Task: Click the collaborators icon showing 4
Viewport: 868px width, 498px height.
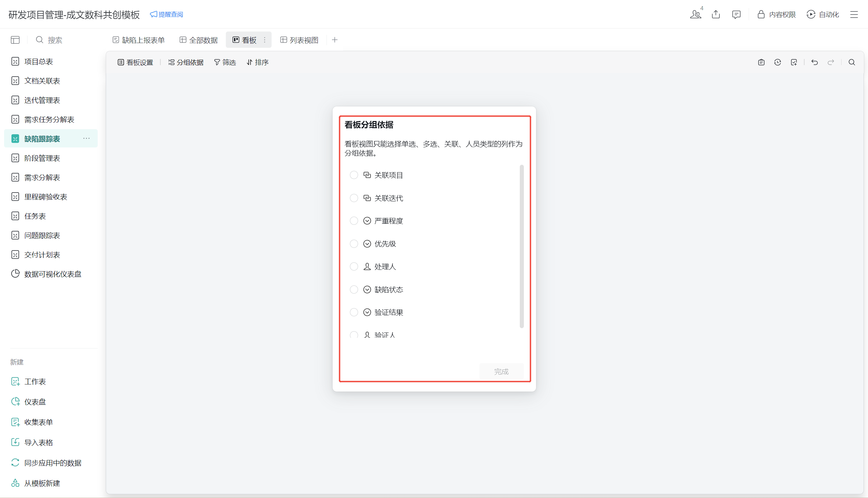Action: pos(695,14)
